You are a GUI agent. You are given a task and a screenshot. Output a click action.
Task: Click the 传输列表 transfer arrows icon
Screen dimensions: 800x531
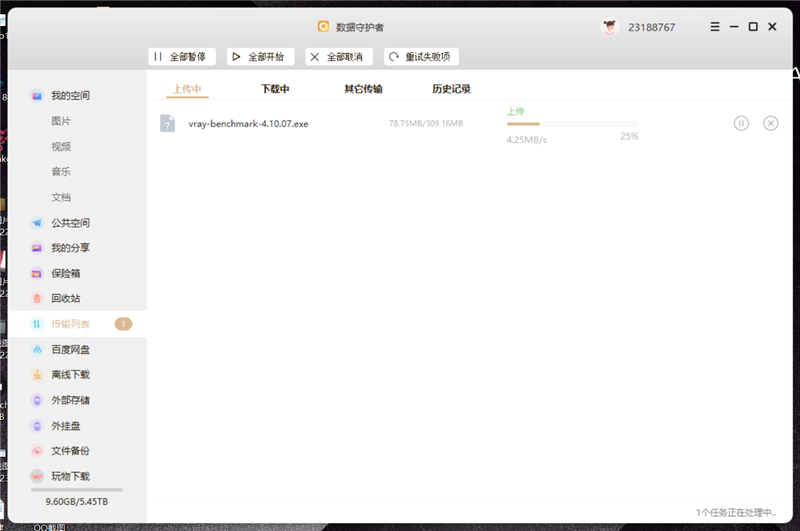[x=37, y=324]
